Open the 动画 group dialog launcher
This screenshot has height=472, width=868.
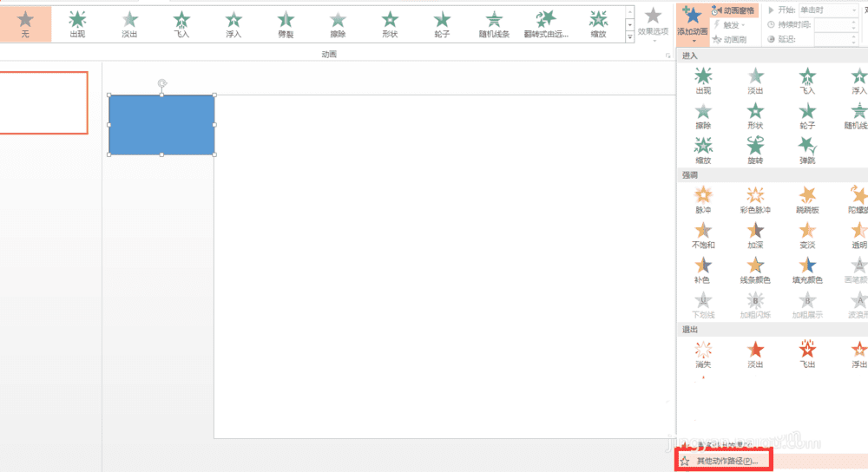[667, 56]
